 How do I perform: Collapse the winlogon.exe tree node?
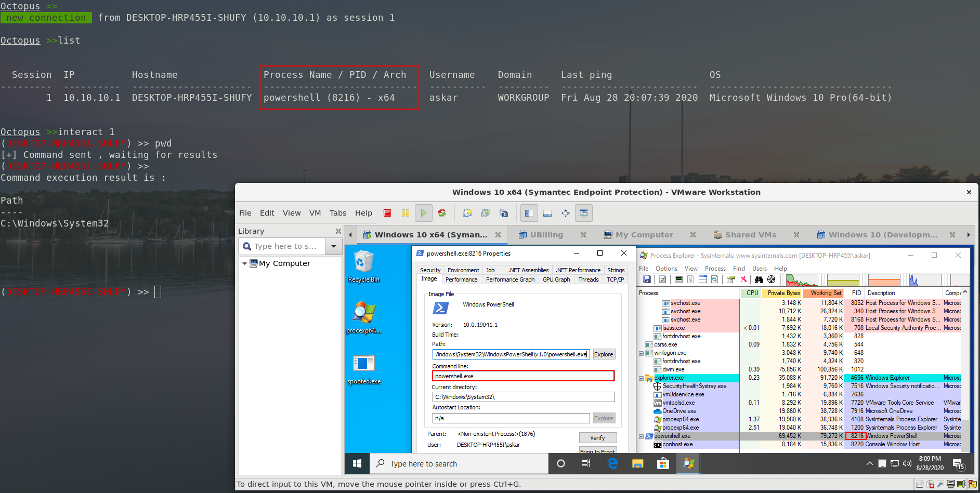(x=641, y=353)
